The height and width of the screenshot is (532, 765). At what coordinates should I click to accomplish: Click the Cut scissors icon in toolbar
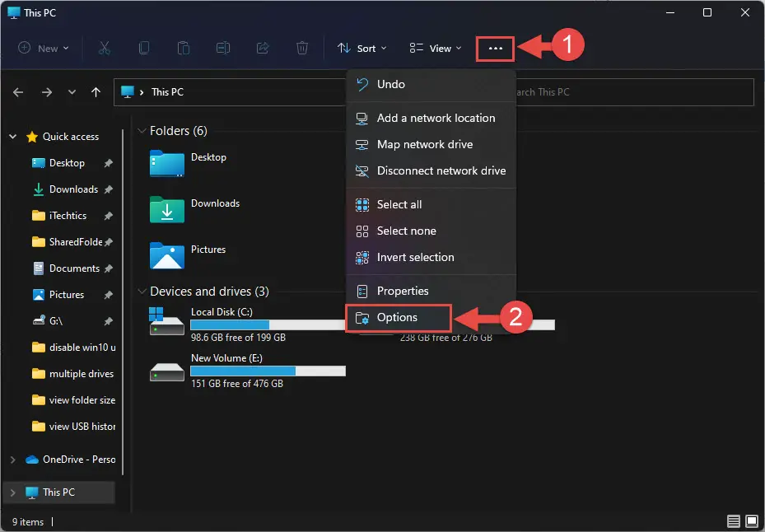(x=104, y=49)
